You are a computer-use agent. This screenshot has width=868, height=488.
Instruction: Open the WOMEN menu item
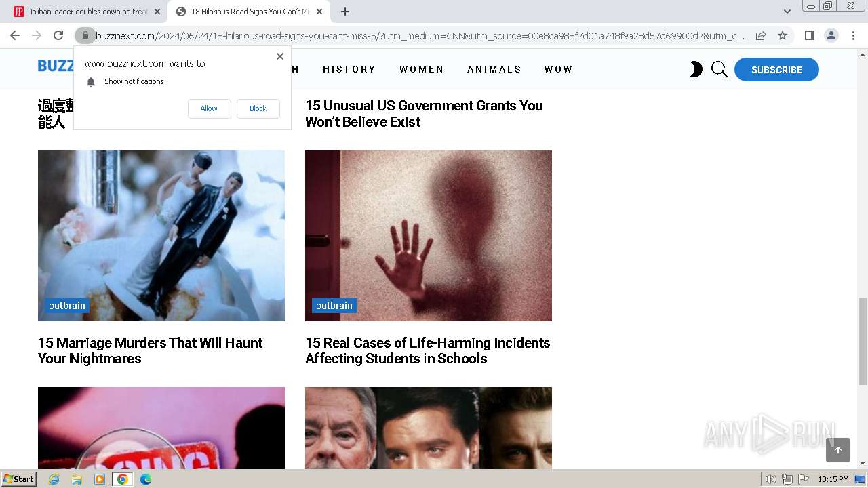click(421, 69)
